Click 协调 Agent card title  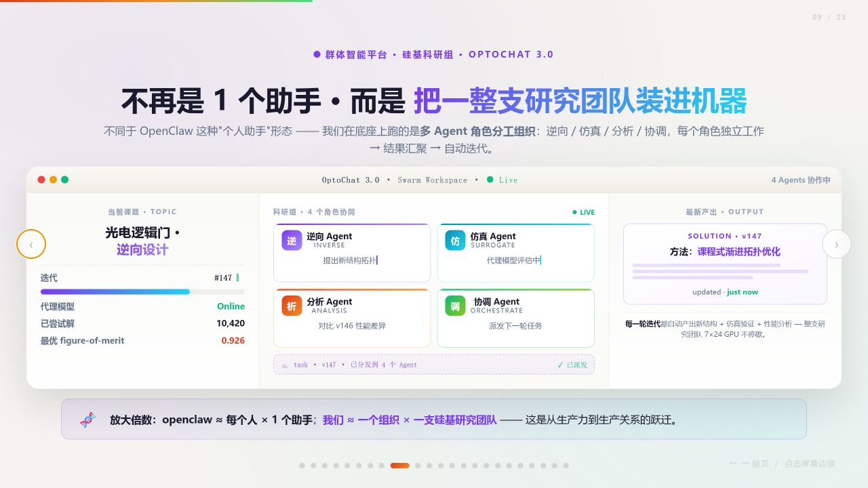(x=496, y=302)
